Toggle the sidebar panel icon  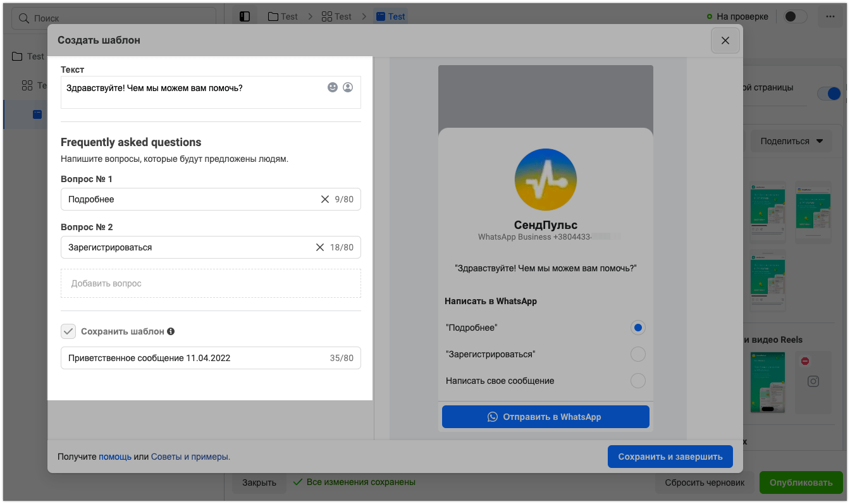(245, 16)
